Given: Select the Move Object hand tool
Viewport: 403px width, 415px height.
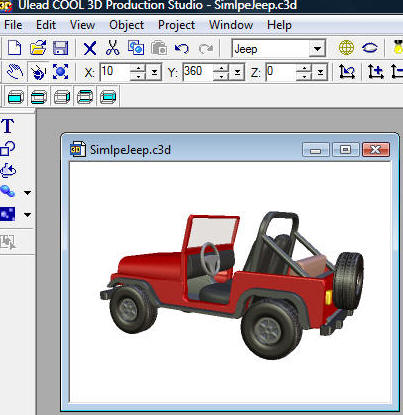Looking at the screenshot, I should click(15, 72).
